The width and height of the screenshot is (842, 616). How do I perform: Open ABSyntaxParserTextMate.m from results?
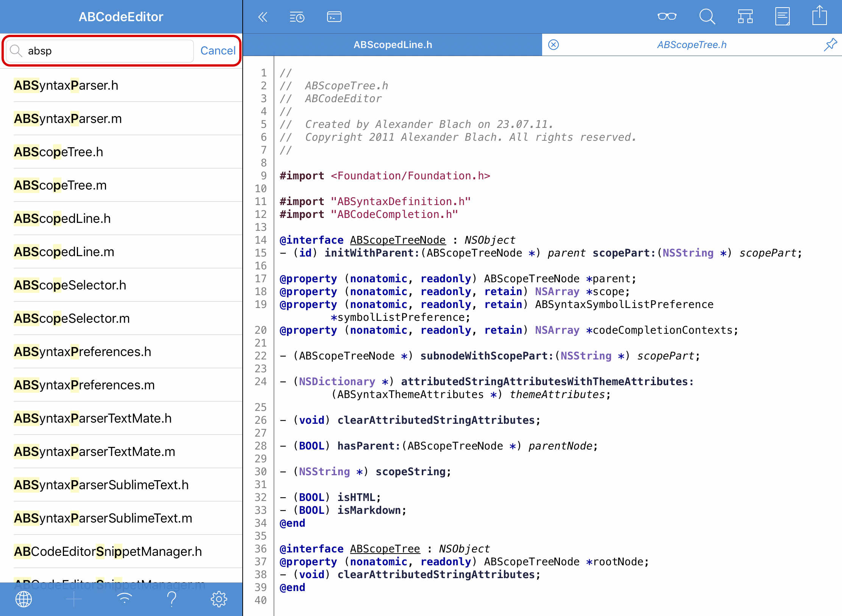coord(121,451)
